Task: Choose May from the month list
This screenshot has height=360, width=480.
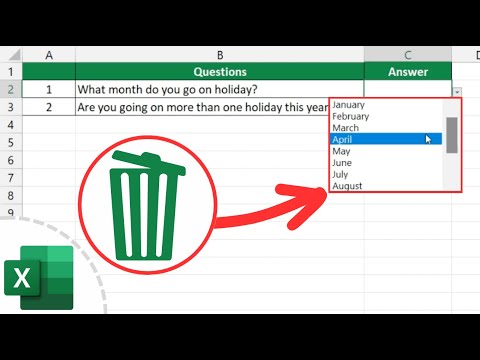Action: (x=387, y=151)
